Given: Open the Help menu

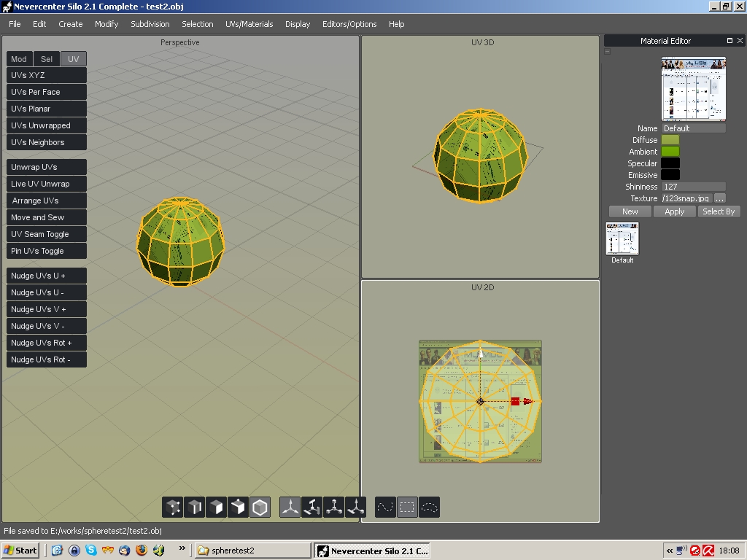Looking at the screenshot, I should click(x=396, y=24).
